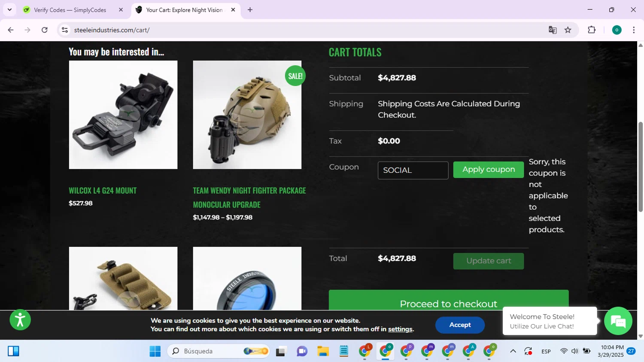Open the live chat bubble icon
Image resolution: width=644 pixels, height=362 pixels.
point(618,321)
